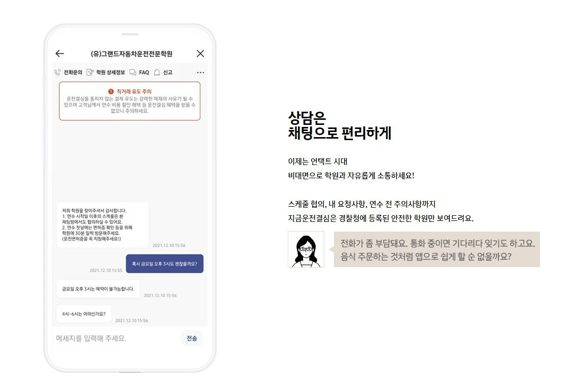
Task: Click the (유)그랜드자동차운전전문학원 chat title
Action: (x=131, y=54)
